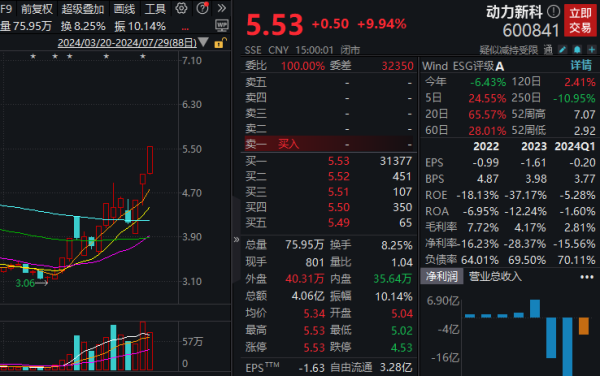Open the date range dropdown triangle

coord(204,42)
